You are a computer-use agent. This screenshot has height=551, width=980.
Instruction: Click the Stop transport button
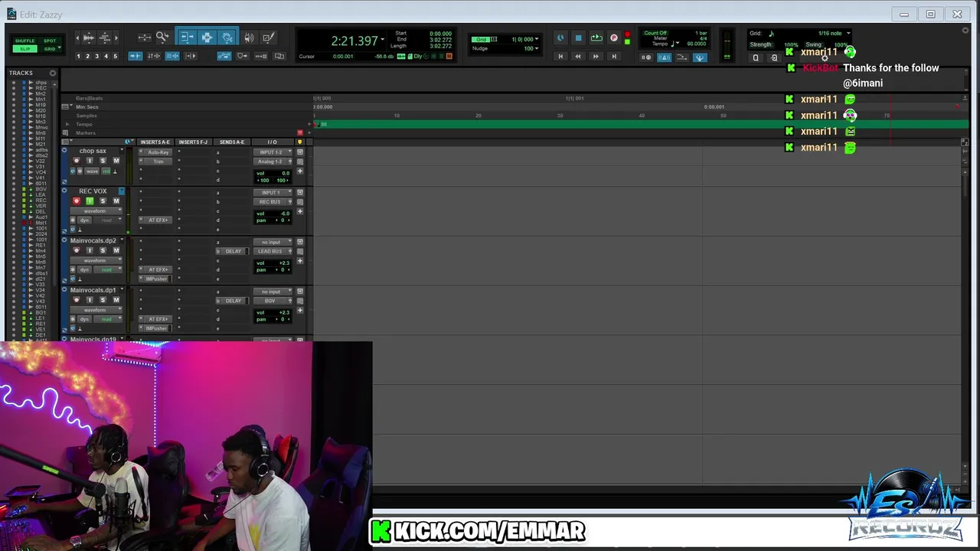578,38
